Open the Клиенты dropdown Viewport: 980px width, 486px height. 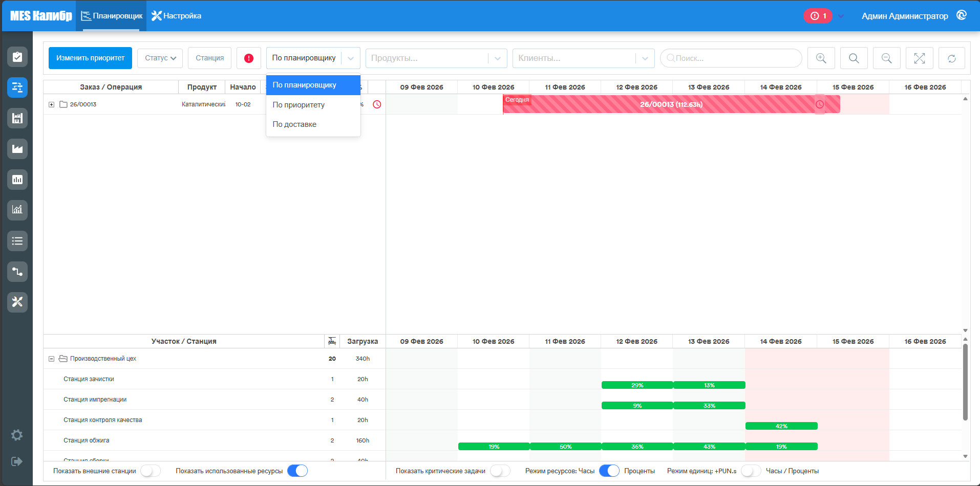[584, 58]
